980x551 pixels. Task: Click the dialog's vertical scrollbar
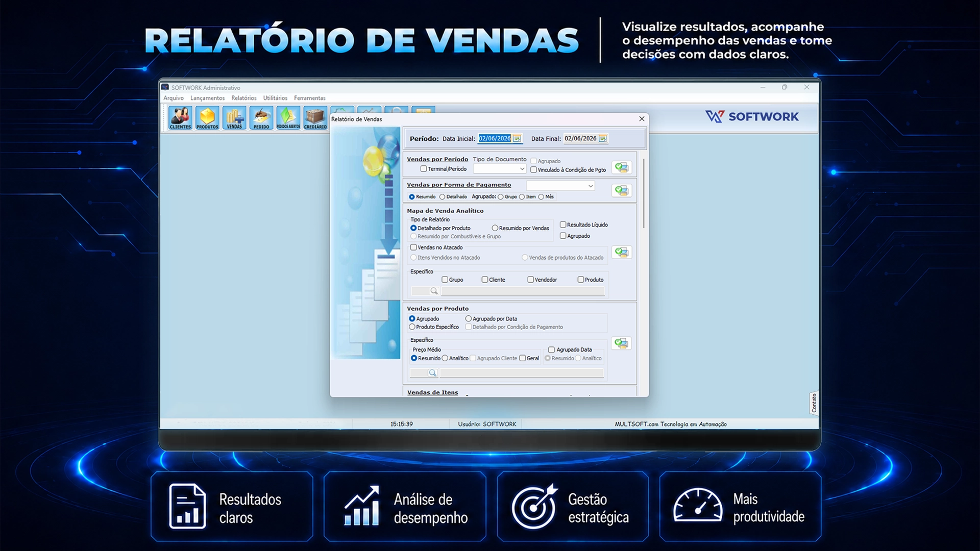pos(644,193)
